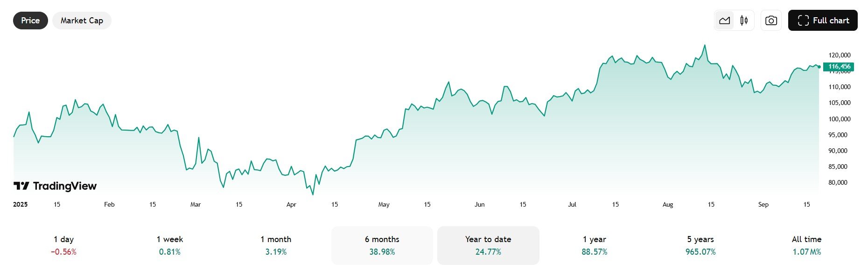
Task: Choose the 1 year time range
Action: click(x=595, y=245)
